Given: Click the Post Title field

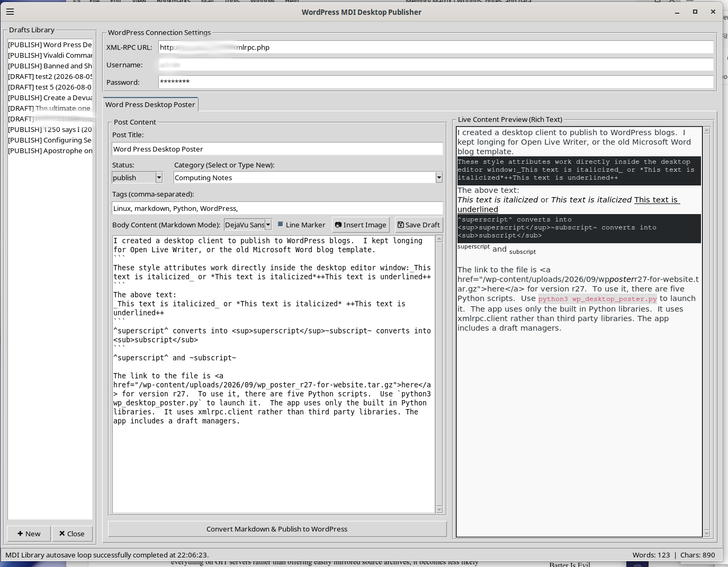Looking at the screenshot, I should point(277,149).
